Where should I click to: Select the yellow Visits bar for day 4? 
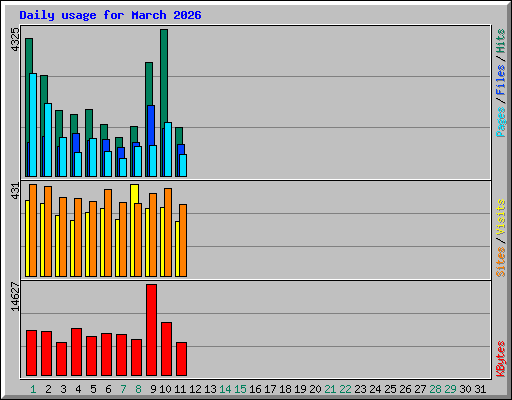point(72,248)
